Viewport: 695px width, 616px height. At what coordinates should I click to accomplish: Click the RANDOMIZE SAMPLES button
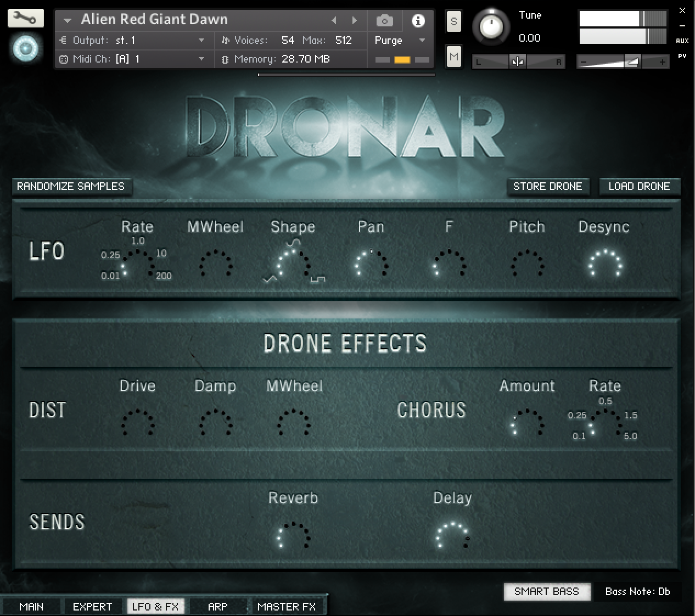71,187
